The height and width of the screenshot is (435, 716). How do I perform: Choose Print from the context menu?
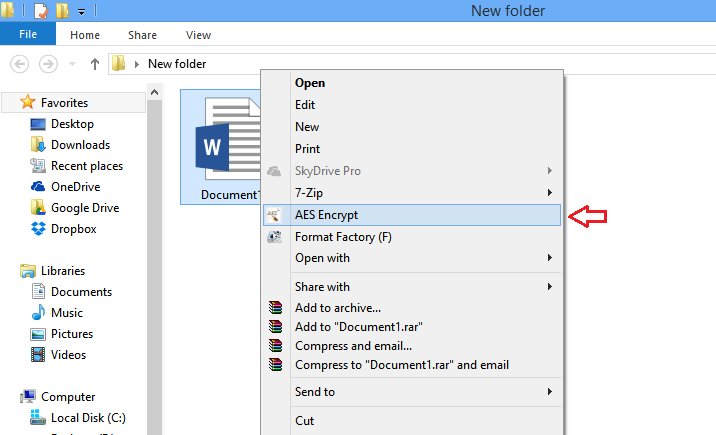pos(308,149)
